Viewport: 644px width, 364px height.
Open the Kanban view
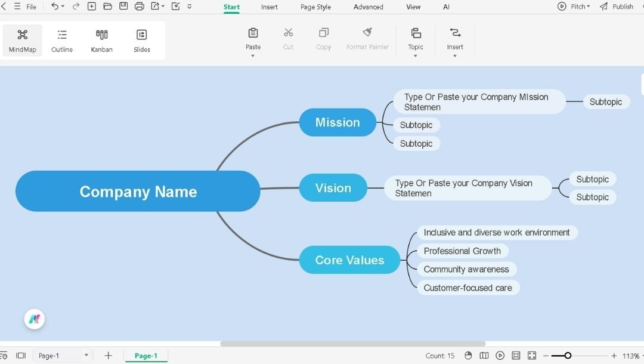(x=101, y=40)
